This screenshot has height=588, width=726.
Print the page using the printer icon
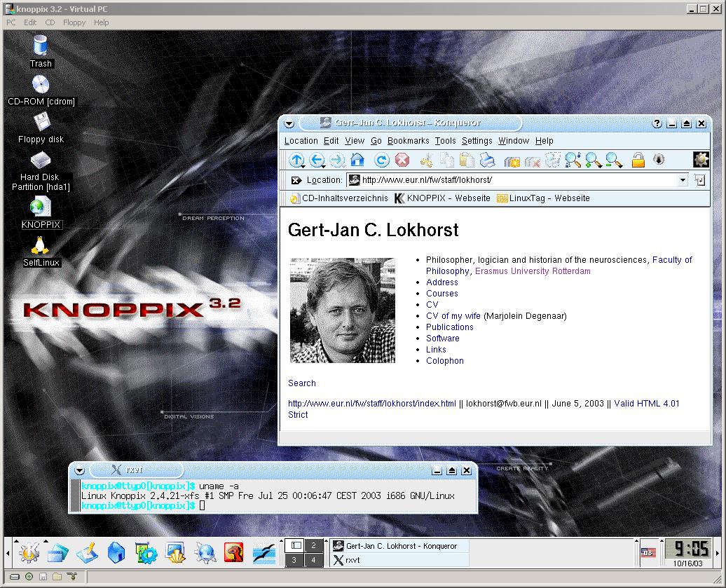coord(487,160)
